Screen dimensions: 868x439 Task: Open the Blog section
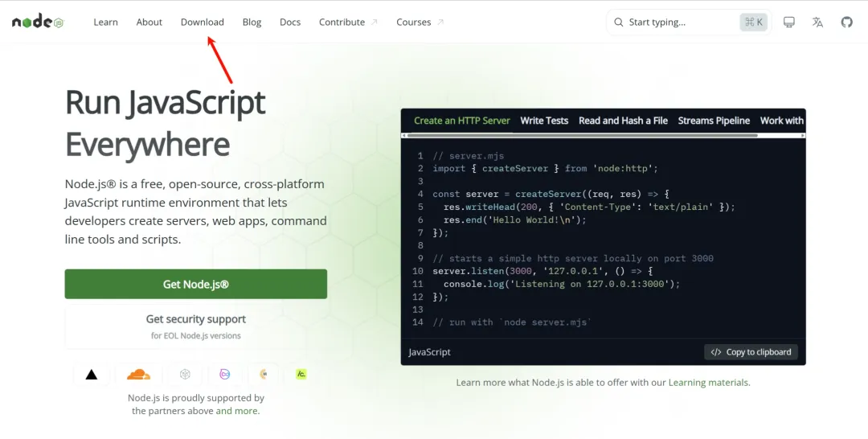[x=252, y=23]
